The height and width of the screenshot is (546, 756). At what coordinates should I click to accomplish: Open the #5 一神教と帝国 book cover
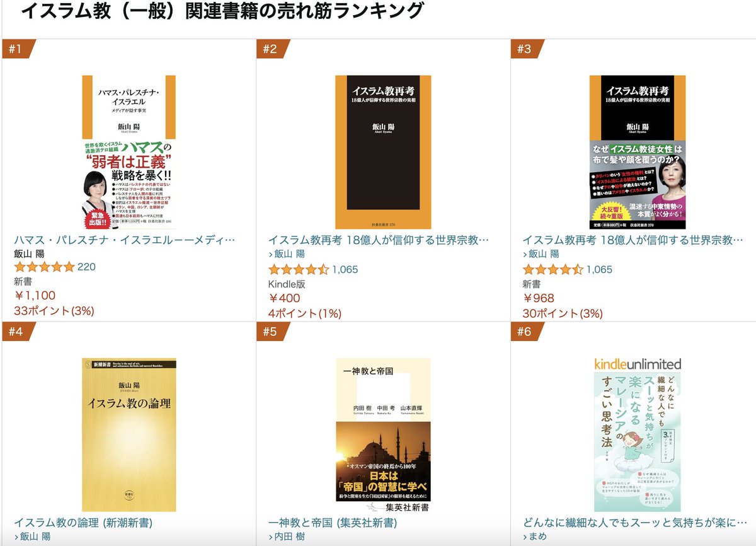383,435
